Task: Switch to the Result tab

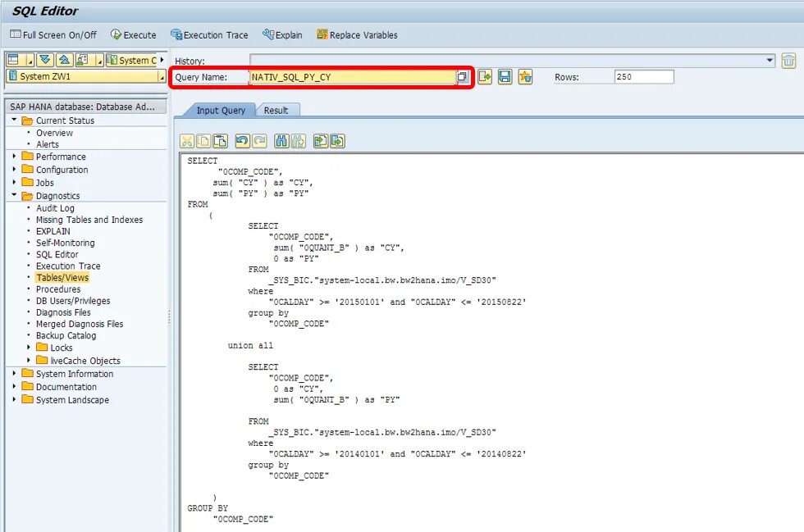Action: coord(276,110)
